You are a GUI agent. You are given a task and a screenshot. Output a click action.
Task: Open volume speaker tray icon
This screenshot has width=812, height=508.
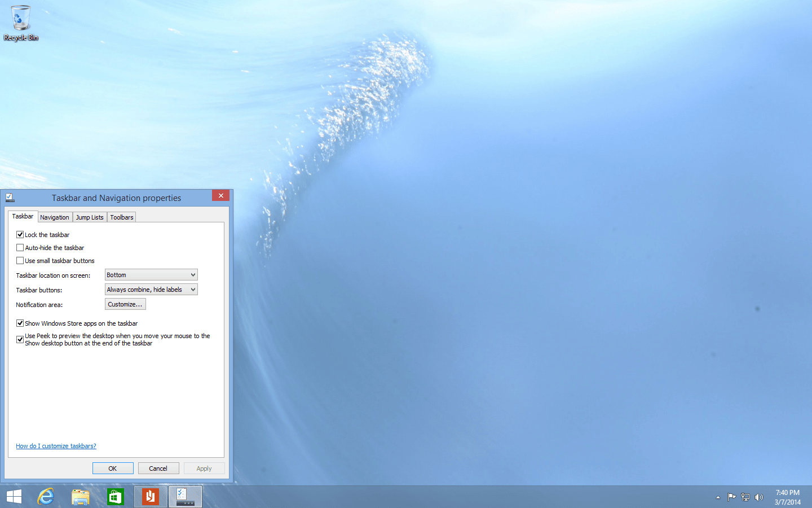759,497
